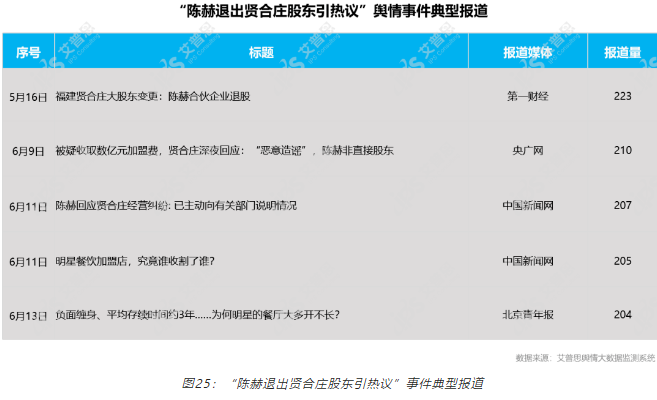The width and height of the screenshot is (657, 400).
Task: Select the 序号 column header
Action: click(28, 52)
